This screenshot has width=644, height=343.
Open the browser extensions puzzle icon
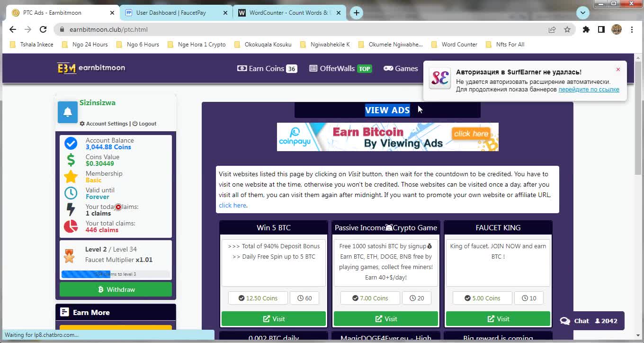point(586,29)
